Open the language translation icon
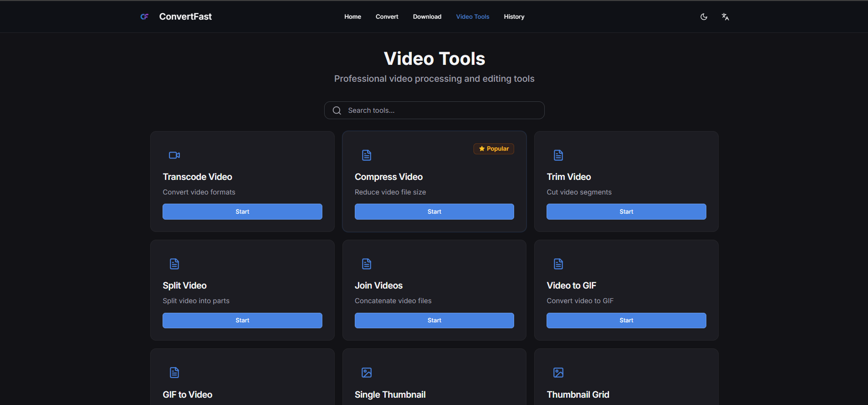This screenshot has width=868, height=405. click(x=725, y=17)
